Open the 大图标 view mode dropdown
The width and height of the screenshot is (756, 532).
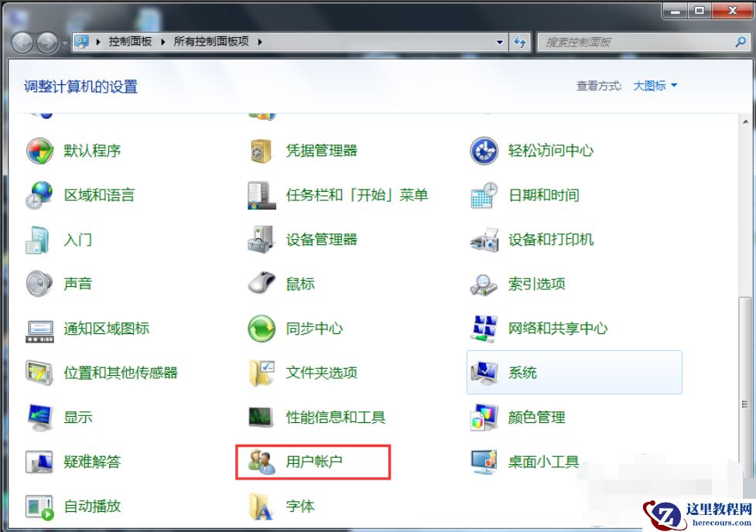tap(654, 86)
